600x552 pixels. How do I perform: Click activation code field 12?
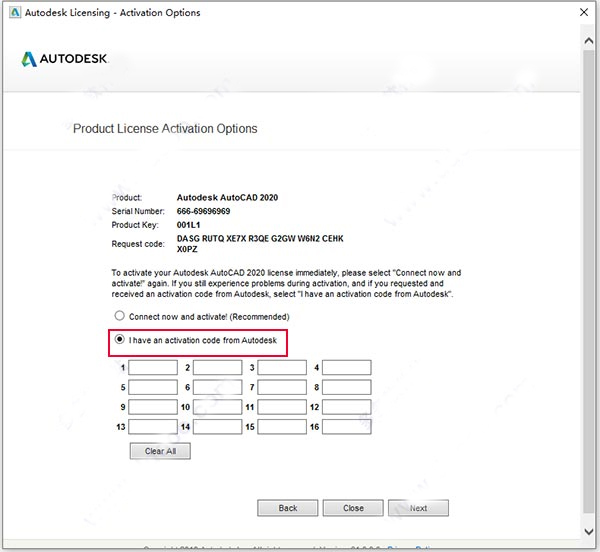click(347, 407)
